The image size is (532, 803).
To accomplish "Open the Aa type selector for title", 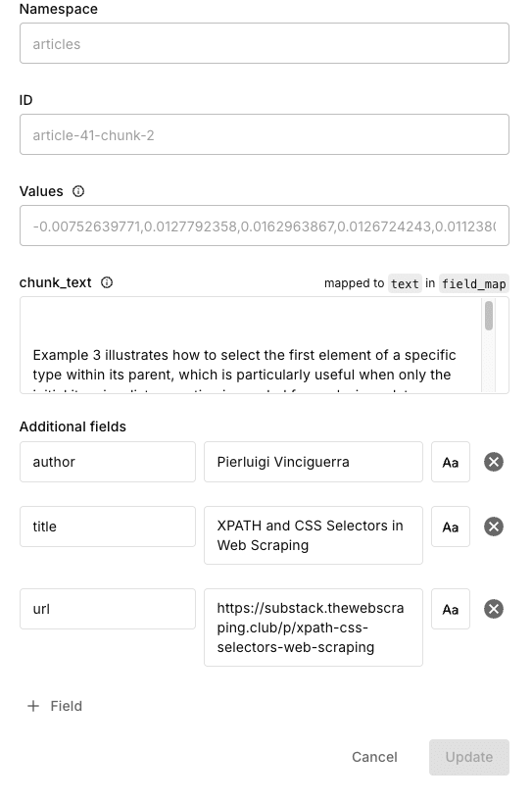I will 450,527.
